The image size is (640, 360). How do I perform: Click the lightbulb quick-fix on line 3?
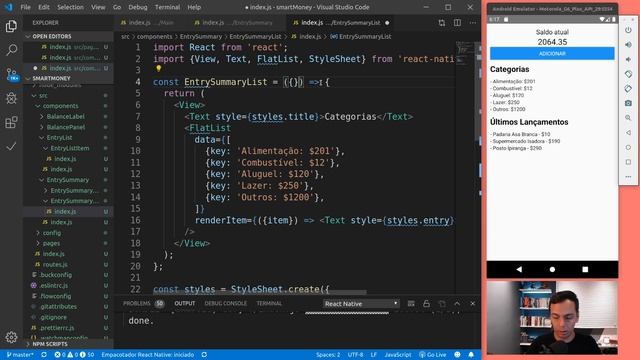[x=158, y=69]
